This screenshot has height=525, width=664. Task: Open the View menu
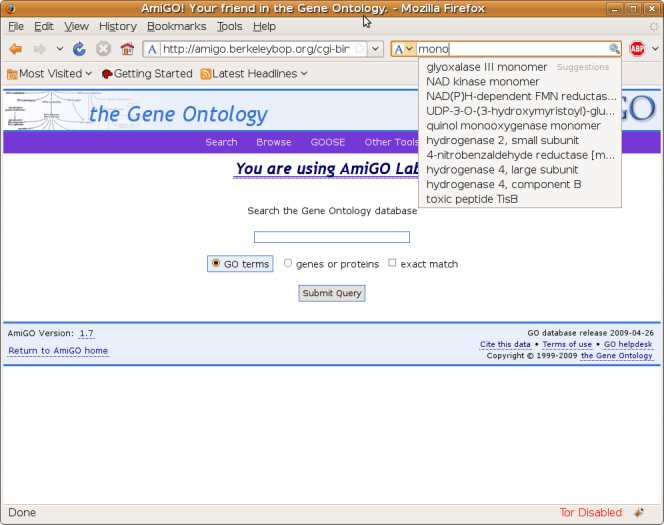pyautogui.click(x=76, y=26)
